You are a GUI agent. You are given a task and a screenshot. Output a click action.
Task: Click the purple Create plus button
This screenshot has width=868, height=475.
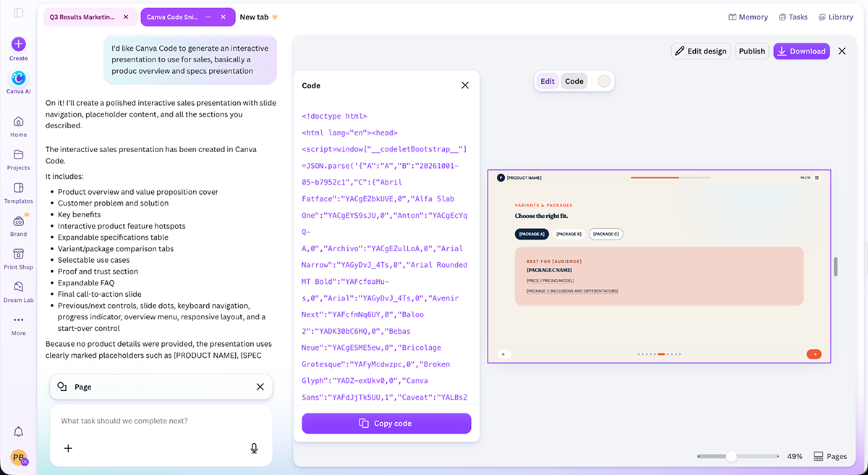pos(19,44)
